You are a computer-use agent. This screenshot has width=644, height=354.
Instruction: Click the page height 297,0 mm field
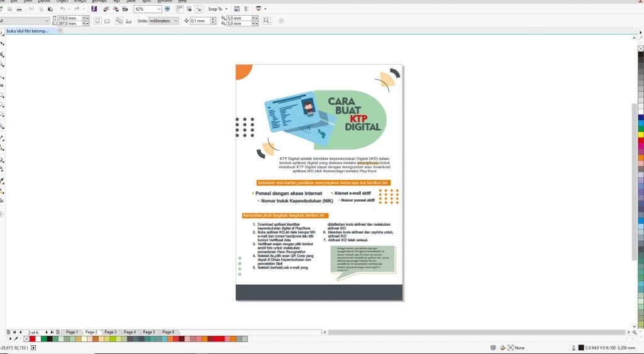(70, 23)
